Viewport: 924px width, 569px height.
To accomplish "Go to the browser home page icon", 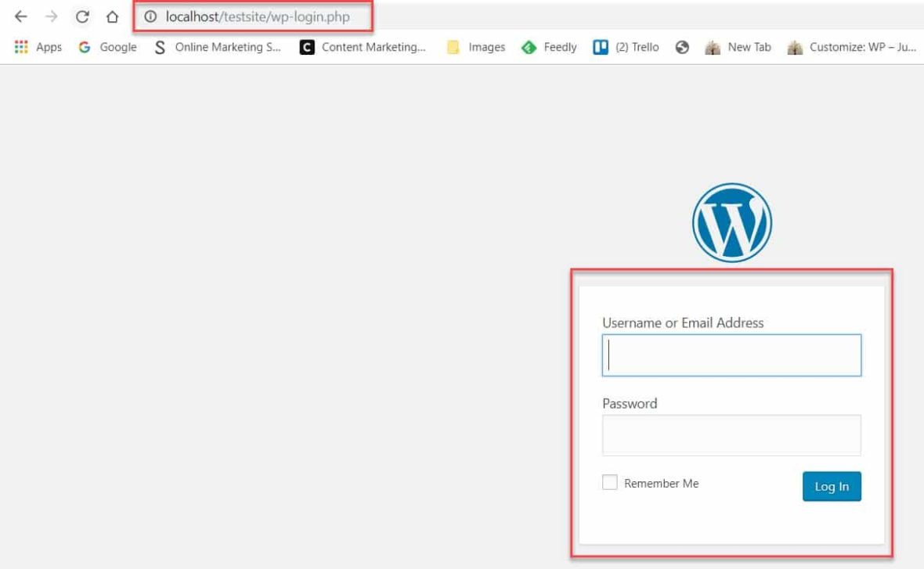I will click(112, 16).
